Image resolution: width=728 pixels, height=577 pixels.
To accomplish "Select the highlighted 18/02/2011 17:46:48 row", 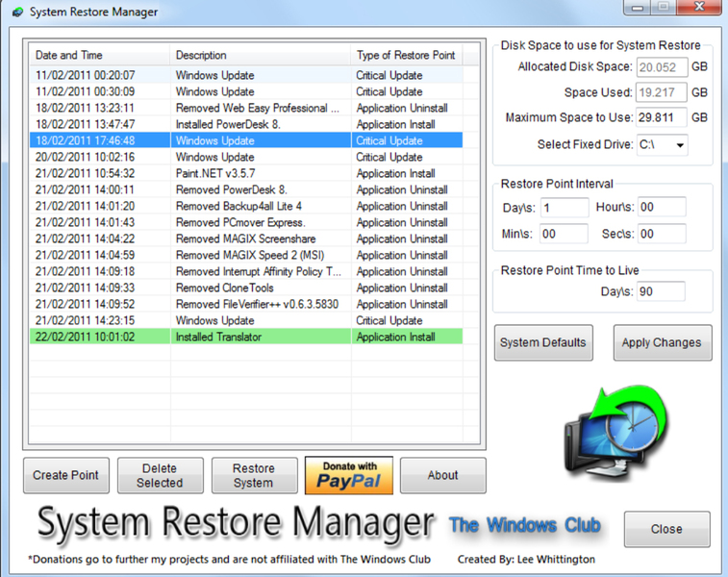I will 246,140.
